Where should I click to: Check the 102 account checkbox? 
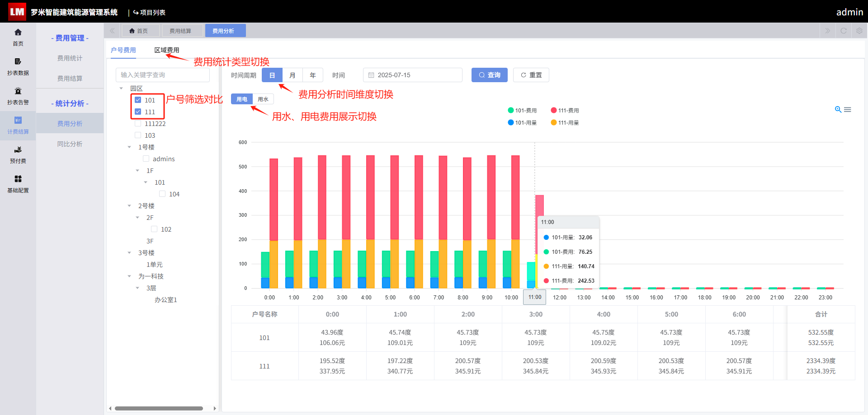(154, 229)
